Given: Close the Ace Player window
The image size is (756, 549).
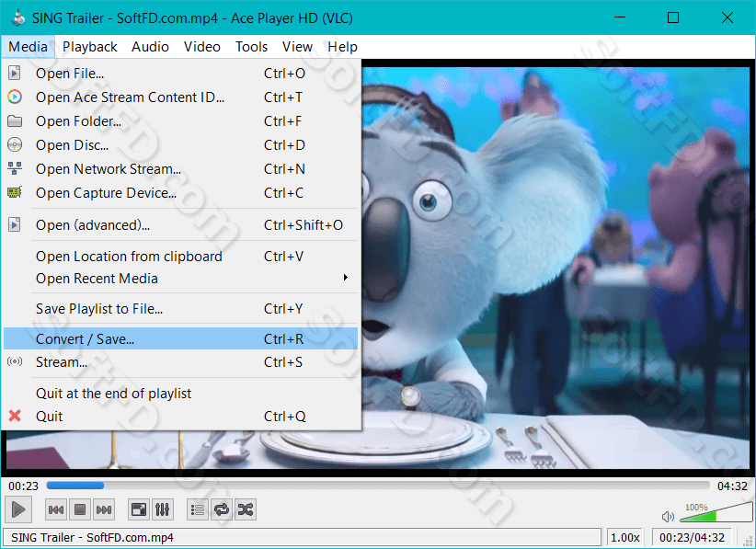Looking at the screenshot, I should coord(727,17).
